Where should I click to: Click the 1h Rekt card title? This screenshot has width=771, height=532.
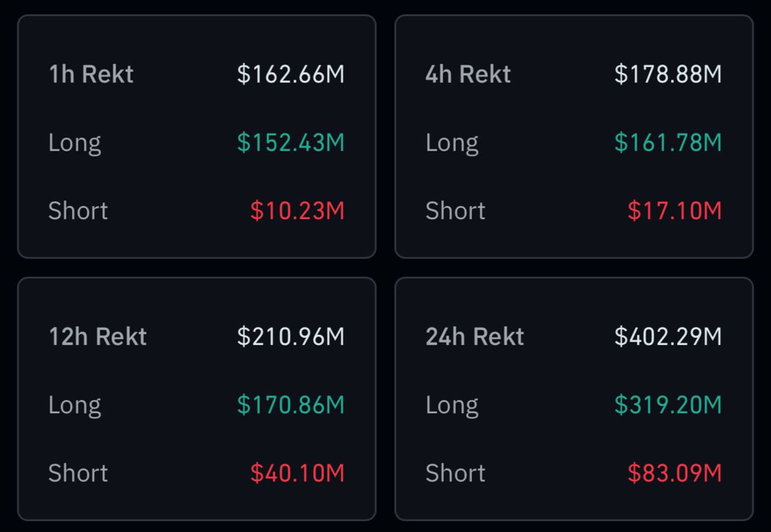click(91, 74)
